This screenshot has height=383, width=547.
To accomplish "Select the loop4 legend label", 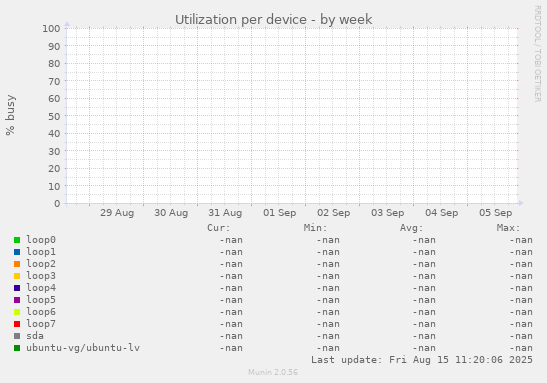I will 41,288.
